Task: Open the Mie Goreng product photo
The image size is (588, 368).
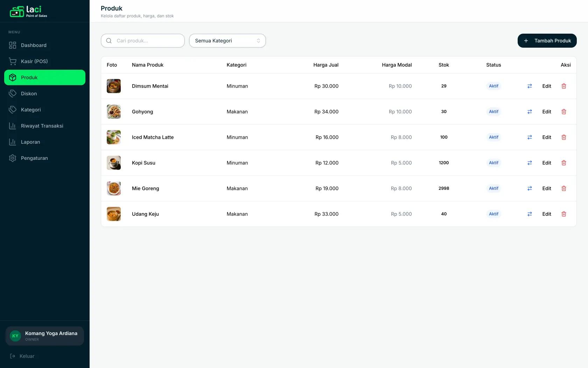Action: click(114, 188)
